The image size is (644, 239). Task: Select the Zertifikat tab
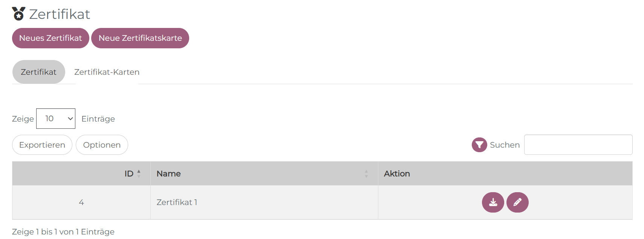pos(38,72)
